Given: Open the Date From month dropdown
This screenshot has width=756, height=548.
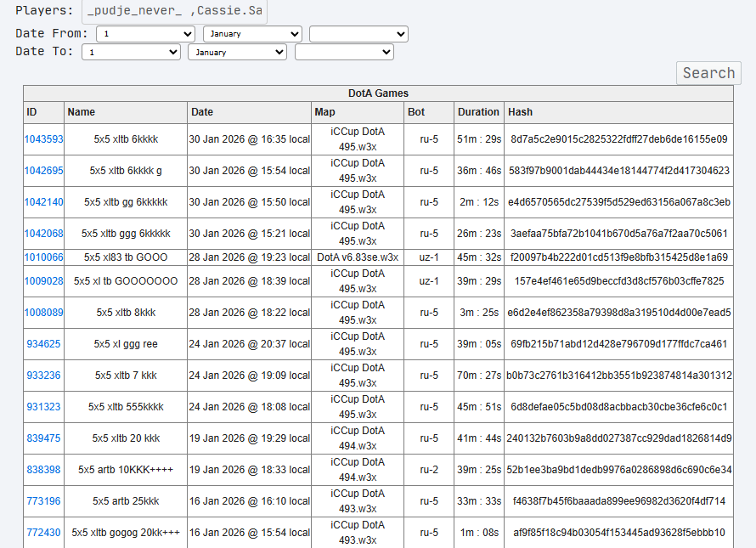Looking at the screenshot, I should [252, 34].
